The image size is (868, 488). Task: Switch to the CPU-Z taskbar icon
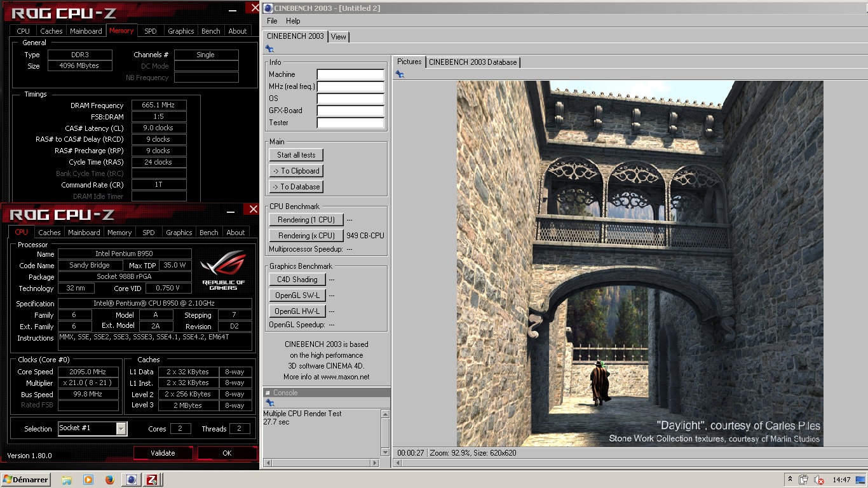[x=153, y=480]
